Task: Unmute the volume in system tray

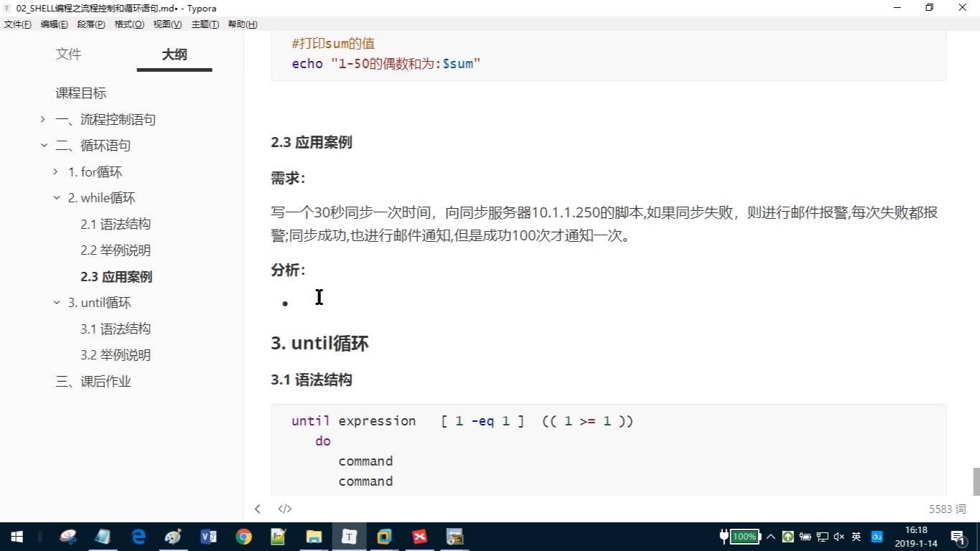Action: [x=839, y=537]
